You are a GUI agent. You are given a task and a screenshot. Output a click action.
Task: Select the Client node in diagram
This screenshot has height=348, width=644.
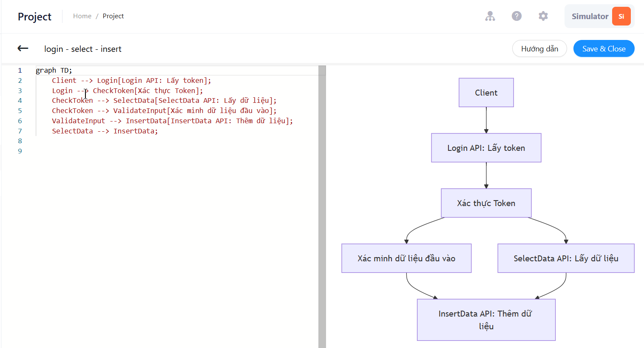(x=486, y=93)
